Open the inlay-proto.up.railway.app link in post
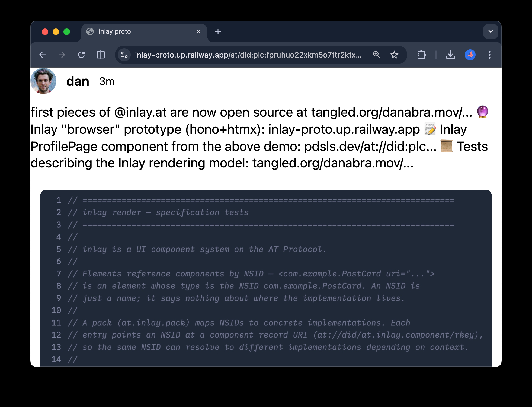This screenshot has width=532, height=407. 344,130
